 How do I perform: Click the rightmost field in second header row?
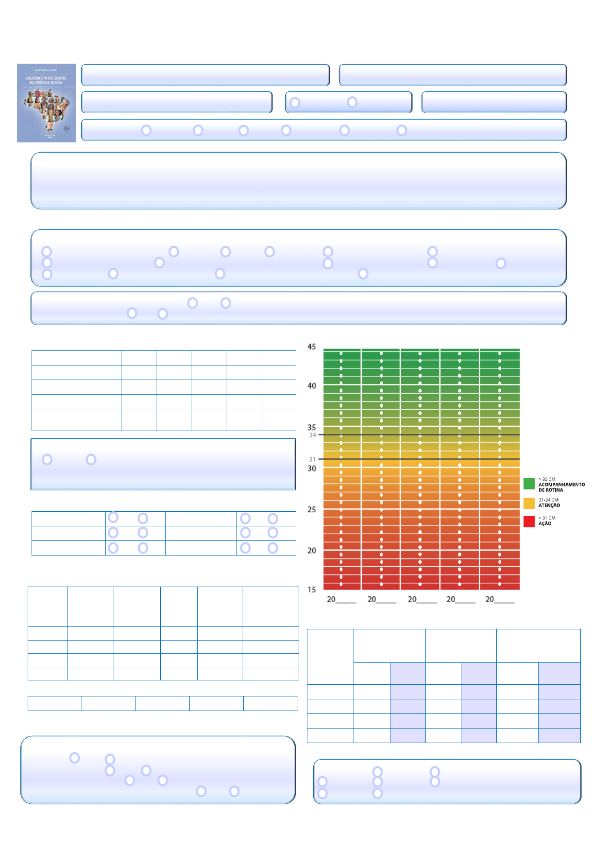(x=494, y=102)
